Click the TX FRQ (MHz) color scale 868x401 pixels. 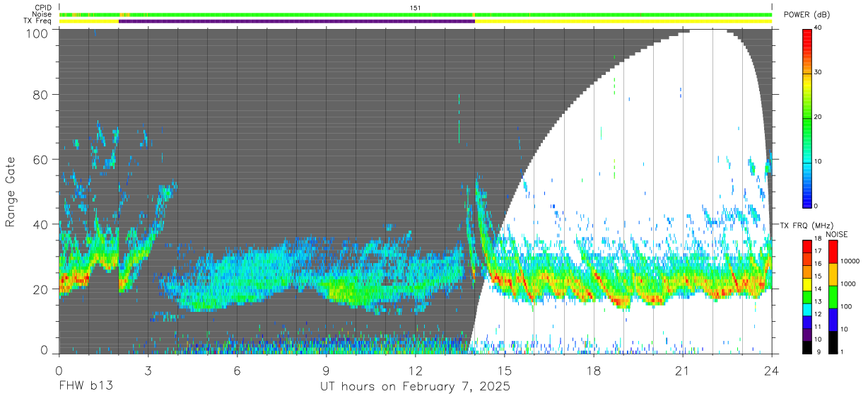(x=807, y=296)
